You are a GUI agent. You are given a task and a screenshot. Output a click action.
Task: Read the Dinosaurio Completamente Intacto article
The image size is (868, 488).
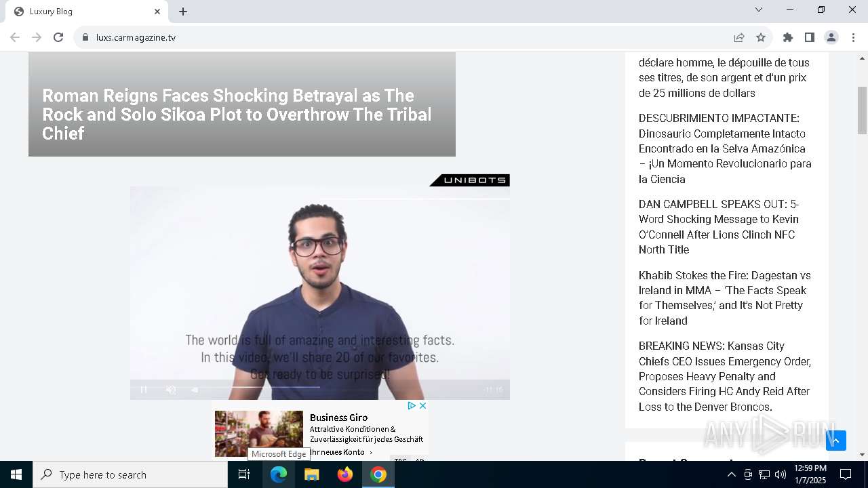pos(725,148)
